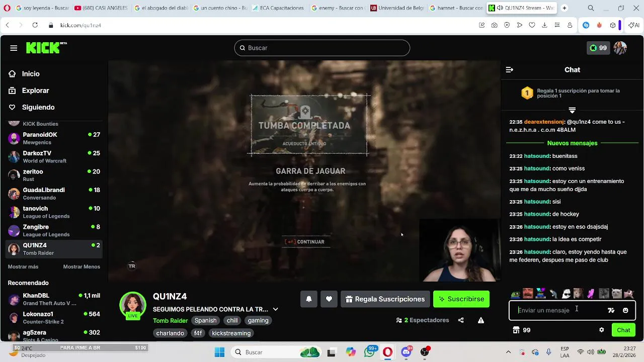Switch to the Universidad de Belgrano tab
Screen dimensions: 644x362
pos(397,8)
